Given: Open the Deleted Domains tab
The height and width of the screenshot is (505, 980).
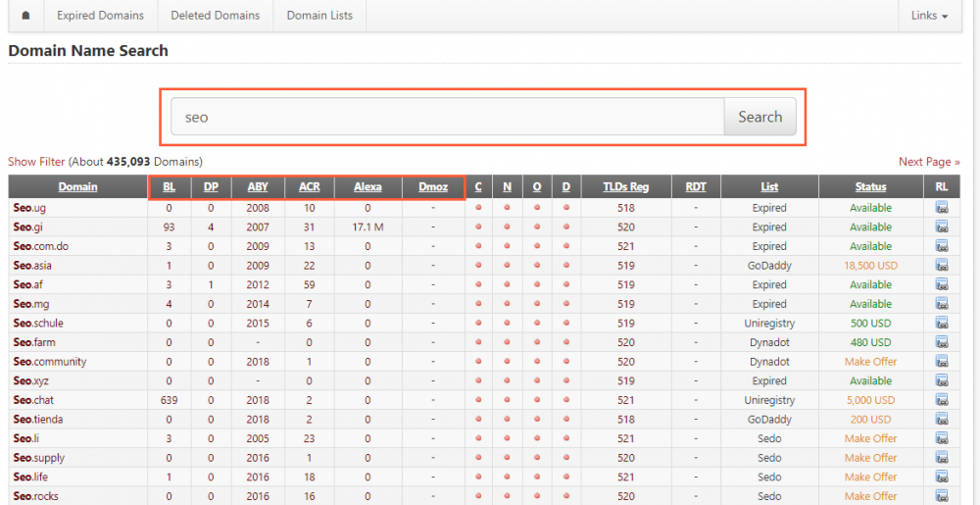Looking at the screenshot, I should coord(216,16).
